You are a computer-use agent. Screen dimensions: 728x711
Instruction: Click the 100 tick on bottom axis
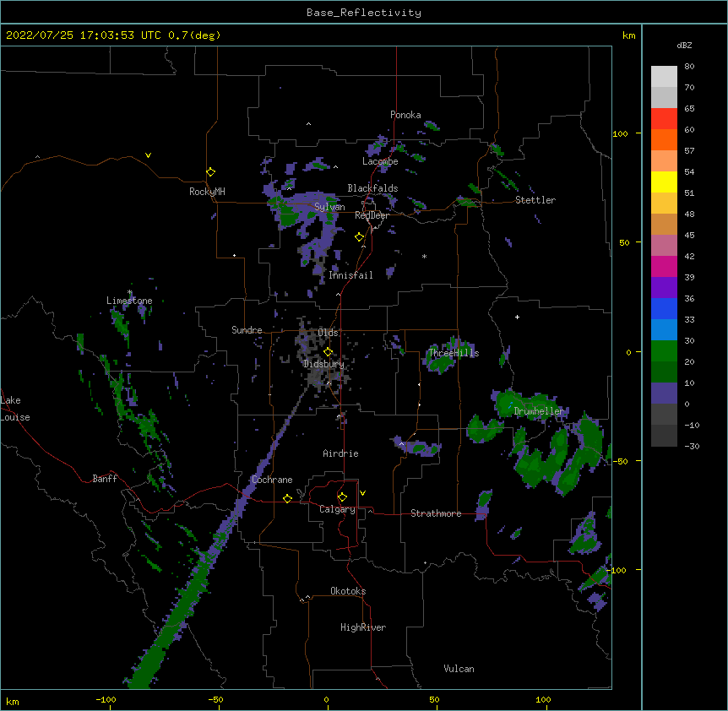[543, 699]
